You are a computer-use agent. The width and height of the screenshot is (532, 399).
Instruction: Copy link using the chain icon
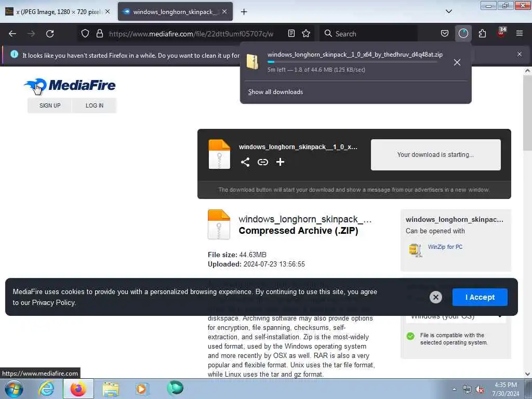(262, 162)
